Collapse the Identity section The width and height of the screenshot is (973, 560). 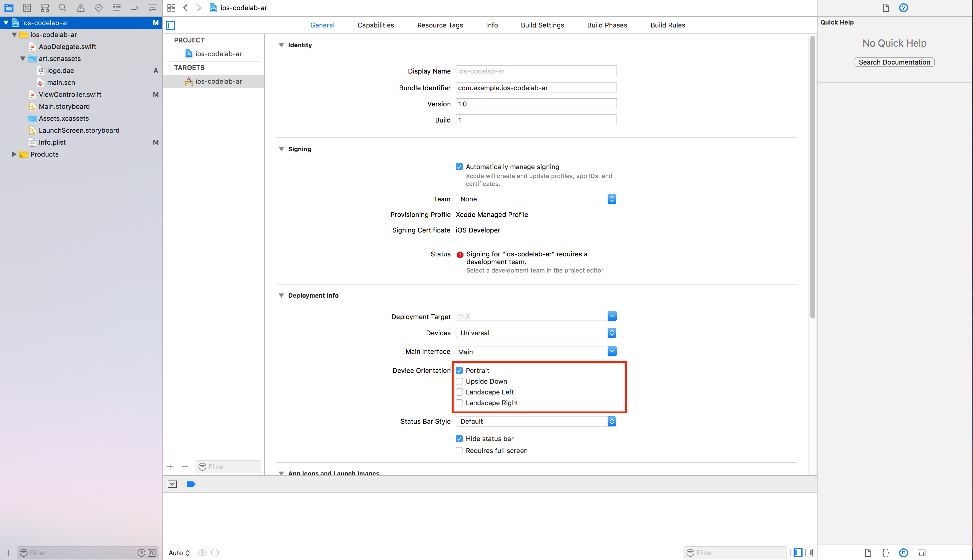point(281,45)
